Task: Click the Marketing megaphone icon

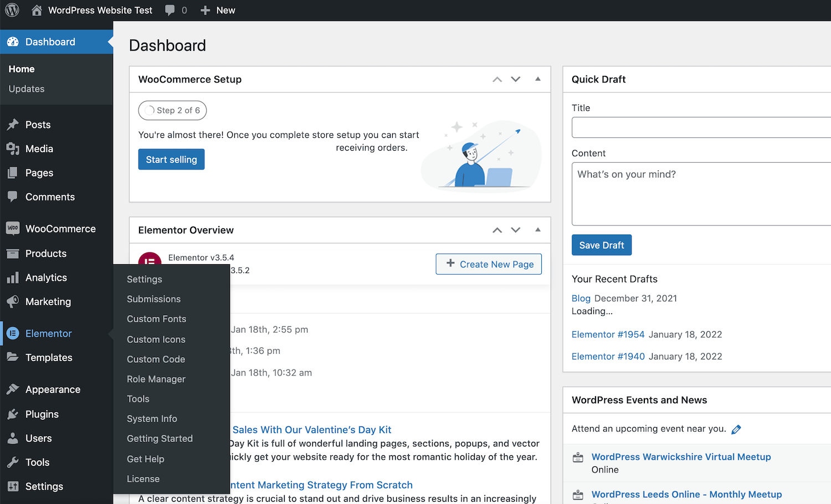Action: coord(14,302)
